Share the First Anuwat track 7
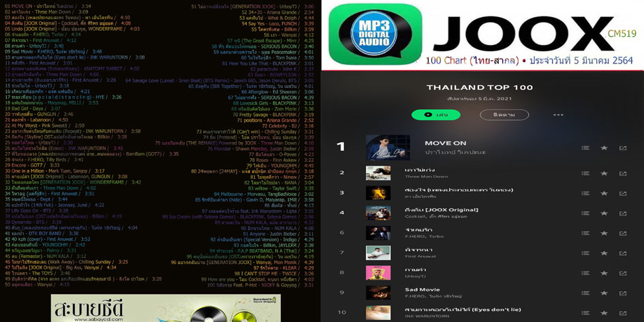Viewport: 644px width, 322px height. (x=623, y=253)
